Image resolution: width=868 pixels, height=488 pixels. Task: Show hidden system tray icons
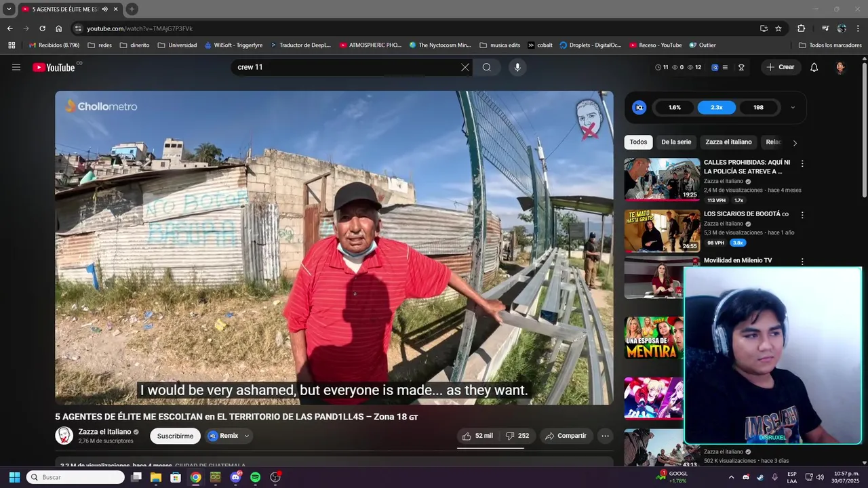click(731, 477)
